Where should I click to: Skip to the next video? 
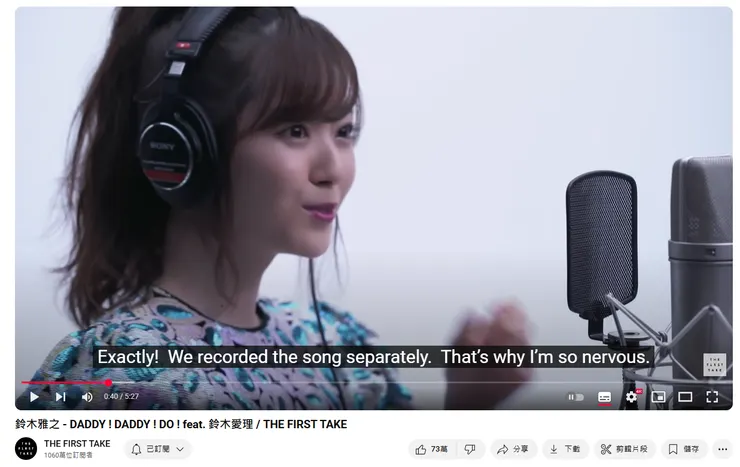[x=60, y=397]
